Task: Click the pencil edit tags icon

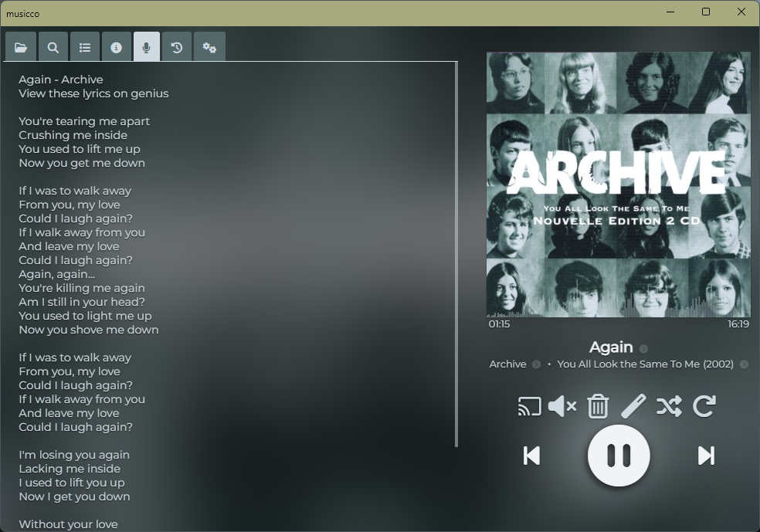Action: [x=633, y=406]
